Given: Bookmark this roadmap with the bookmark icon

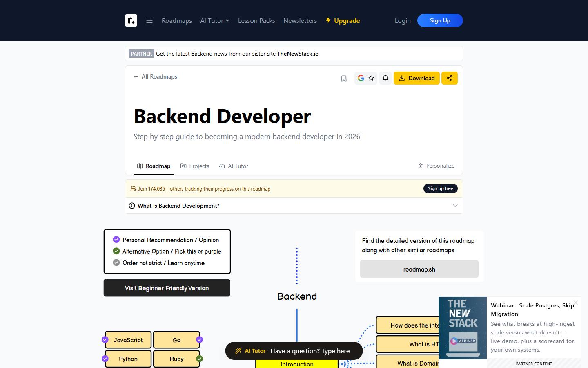Looking at the screenshot, I should pos(344,79).
